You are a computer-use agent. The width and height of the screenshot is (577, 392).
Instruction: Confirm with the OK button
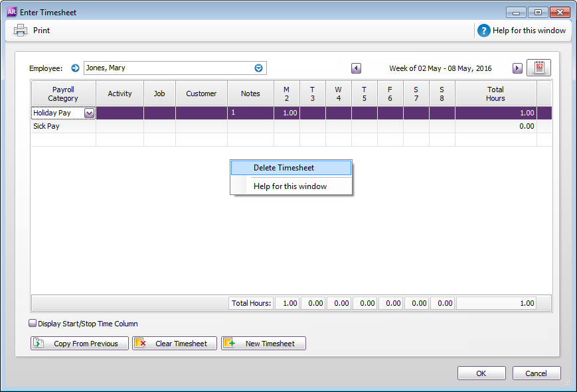(481, 373)
